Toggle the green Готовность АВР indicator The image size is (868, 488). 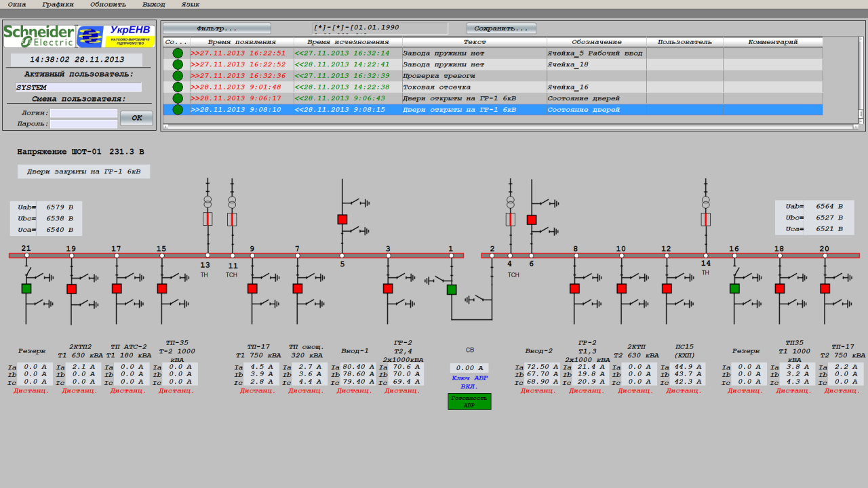pyautogui.click(x=469, y=402)
